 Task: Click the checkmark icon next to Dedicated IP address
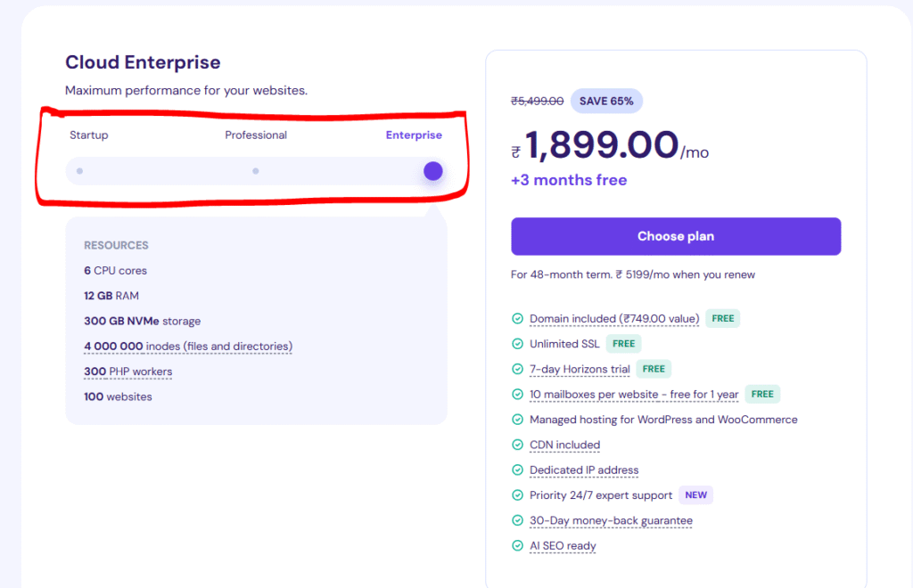point(517,470)
